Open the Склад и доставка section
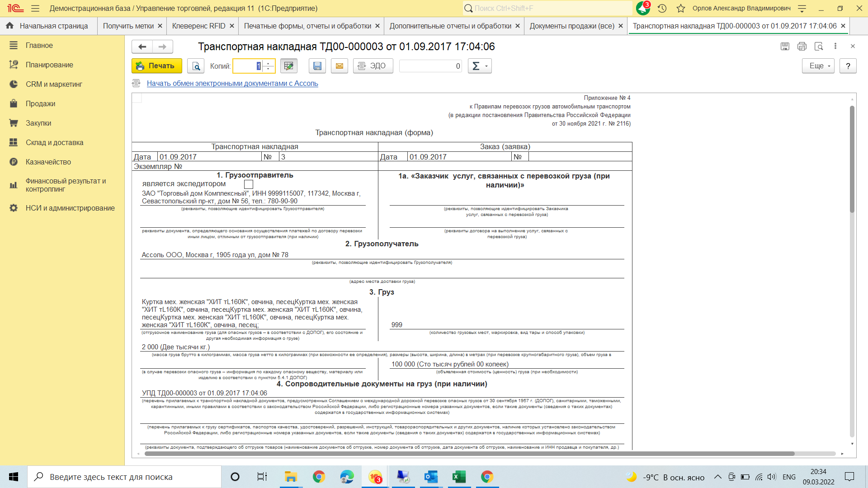The height and width of the screenshot is (488, 868). click(62, 142)
